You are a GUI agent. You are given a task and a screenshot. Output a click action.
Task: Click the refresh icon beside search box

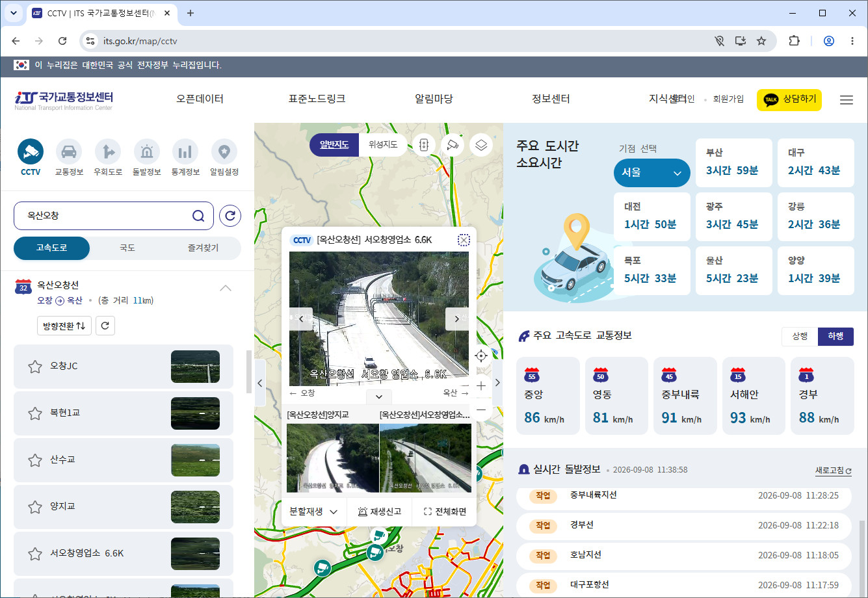click(x=230, y=216)
